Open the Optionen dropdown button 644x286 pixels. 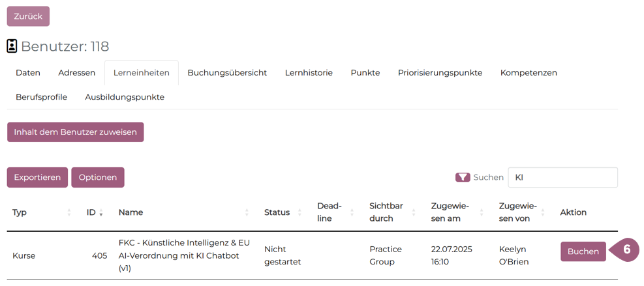pyautogui.click(x=97, y=177)
